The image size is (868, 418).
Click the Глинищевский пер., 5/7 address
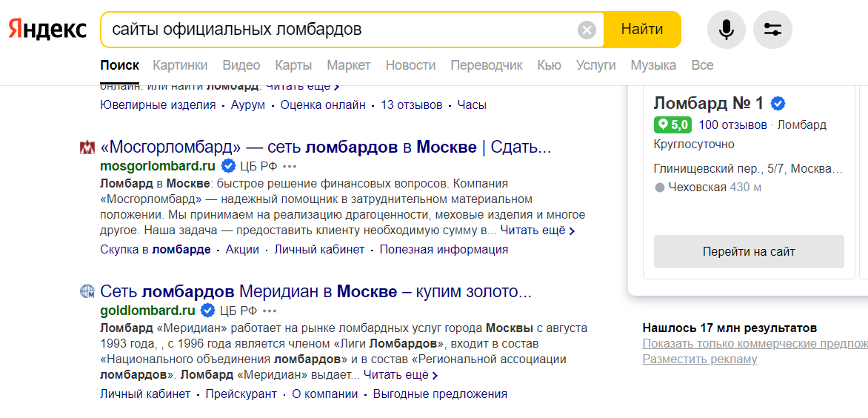(749, 169)
